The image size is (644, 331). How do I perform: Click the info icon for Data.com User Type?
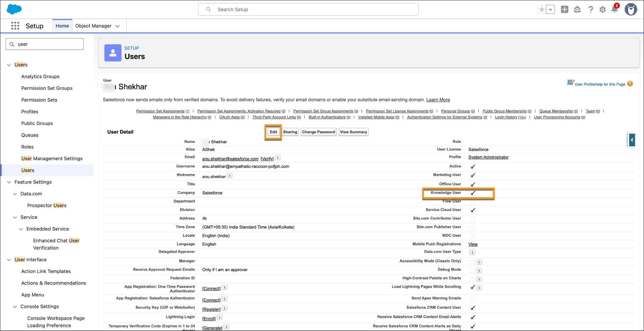(x=472, y=252)
